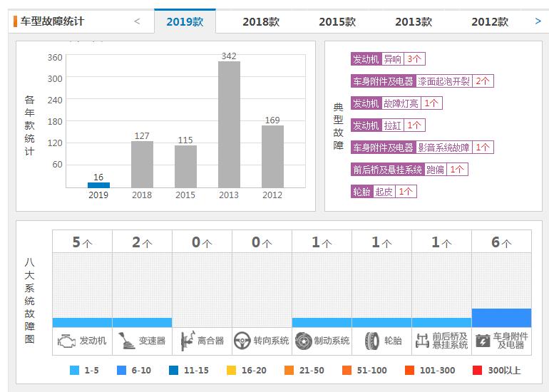This screenshot has height=392, width=549.
Task: Click the 车型故障统计 section heading
Action: (52, 21)
